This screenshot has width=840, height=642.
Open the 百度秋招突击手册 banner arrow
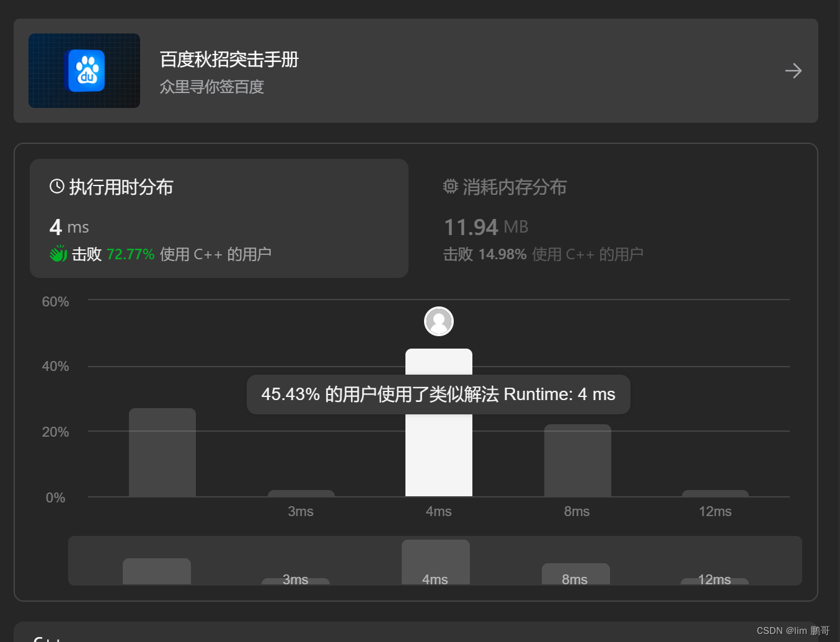coord(793,71)
